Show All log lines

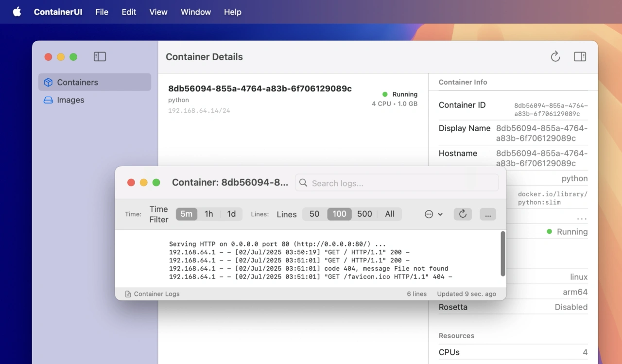pyautogui.click(x=390, y=214)
